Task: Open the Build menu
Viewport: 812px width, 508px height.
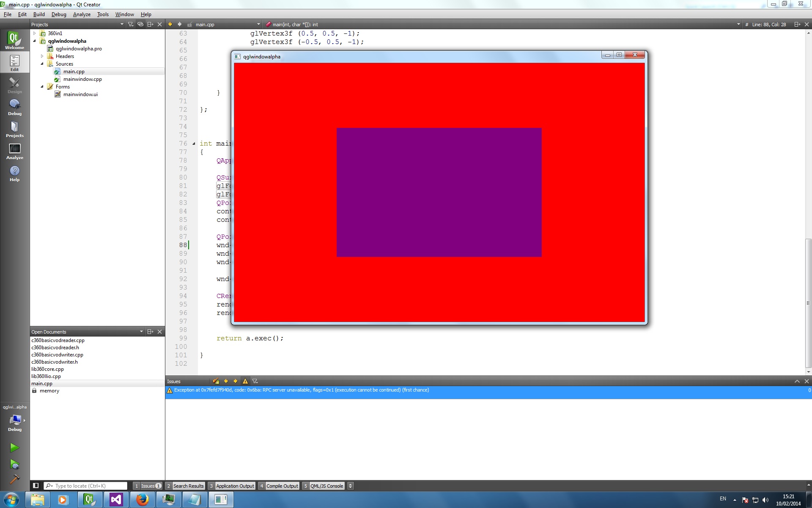Action: pyautogui.click(x=39, y=14)
